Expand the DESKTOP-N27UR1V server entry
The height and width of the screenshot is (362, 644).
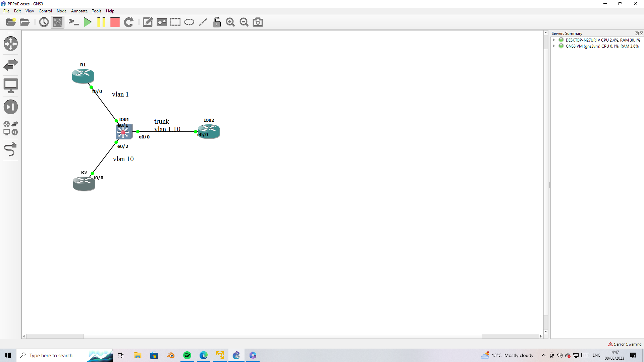tap(554, 40)
